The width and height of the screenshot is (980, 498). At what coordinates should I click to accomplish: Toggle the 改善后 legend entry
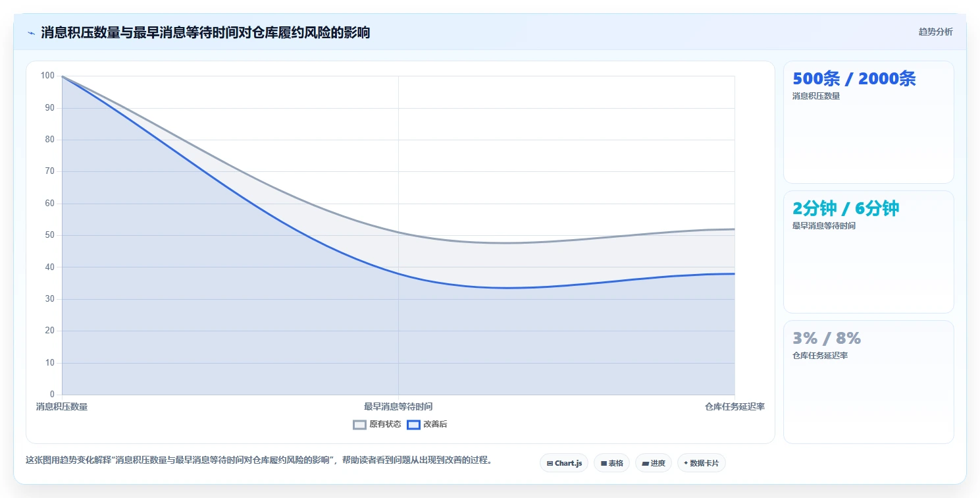[x=427, y=424]
